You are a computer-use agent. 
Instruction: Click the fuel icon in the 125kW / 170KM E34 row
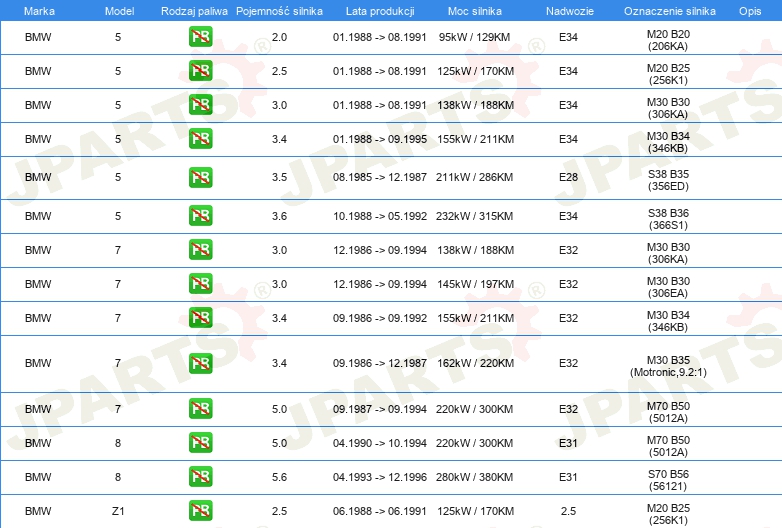click(200, 71)
